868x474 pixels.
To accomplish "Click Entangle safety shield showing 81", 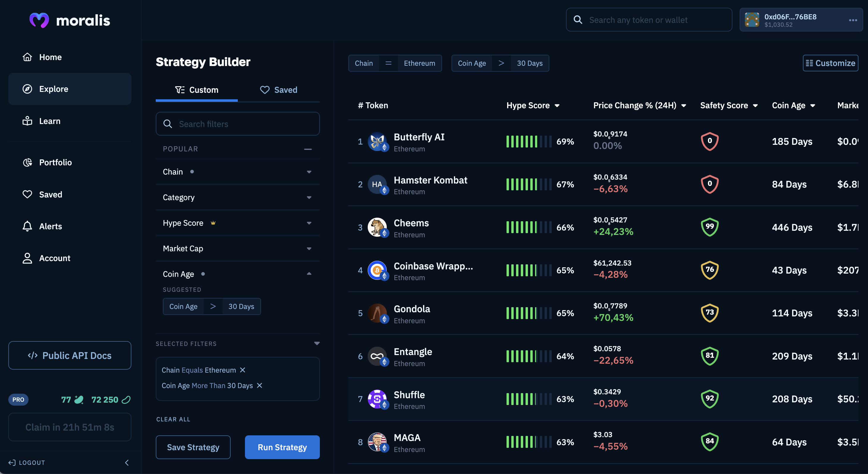I will pyautogui.click(x=710, y=356).
